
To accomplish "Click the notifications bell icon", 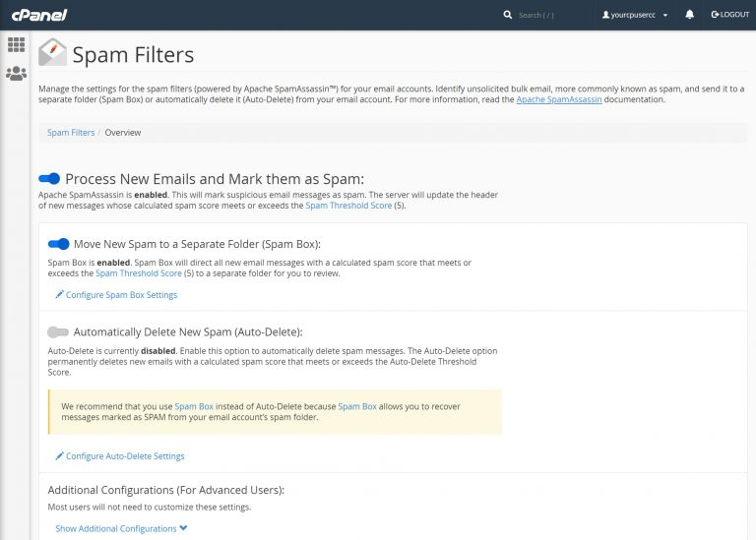I will [x=689, y=15].
